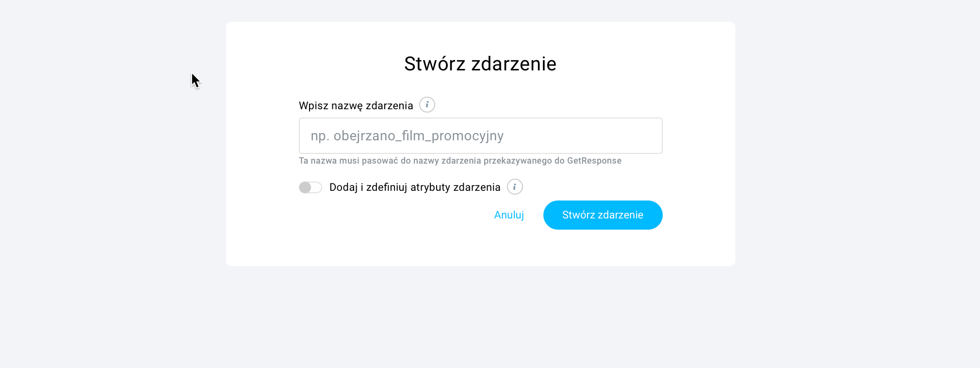
Task: Focus the event name text field
Action: pyautogui.click(x=480, y=135)
